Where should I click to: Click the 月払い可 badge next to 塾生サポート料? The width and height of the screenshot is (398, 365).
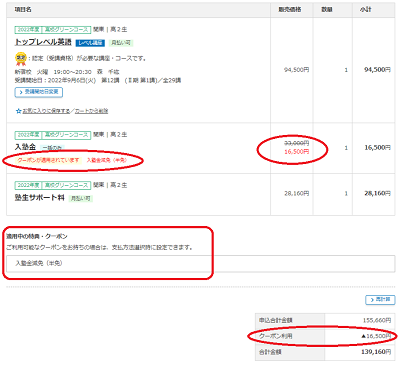pos(81,198)
